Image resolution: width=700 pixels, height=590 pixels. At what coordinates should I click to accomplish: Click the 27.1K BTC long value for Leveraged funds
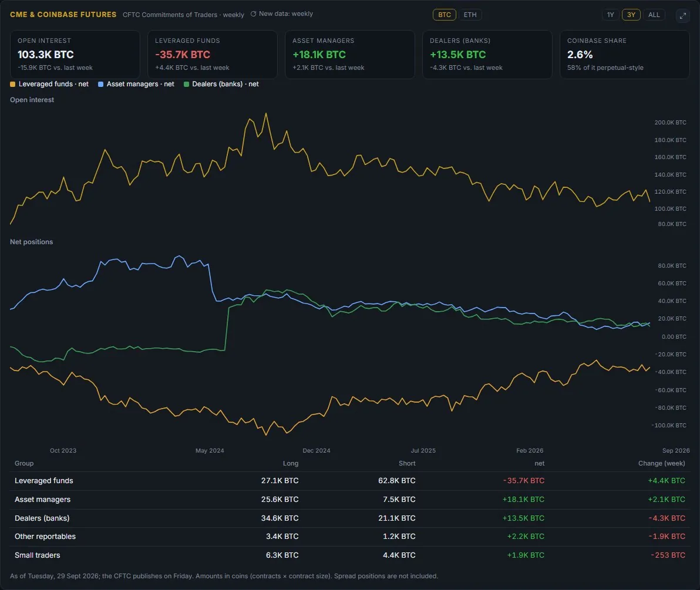click(280, 481)
